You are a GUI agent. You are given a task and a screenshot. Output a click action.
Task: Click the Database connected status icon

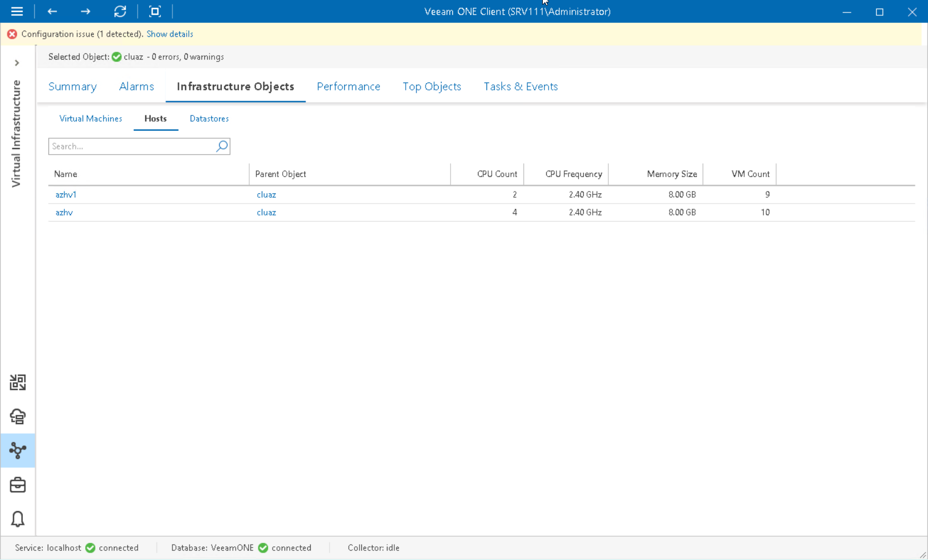coord(263,548)
